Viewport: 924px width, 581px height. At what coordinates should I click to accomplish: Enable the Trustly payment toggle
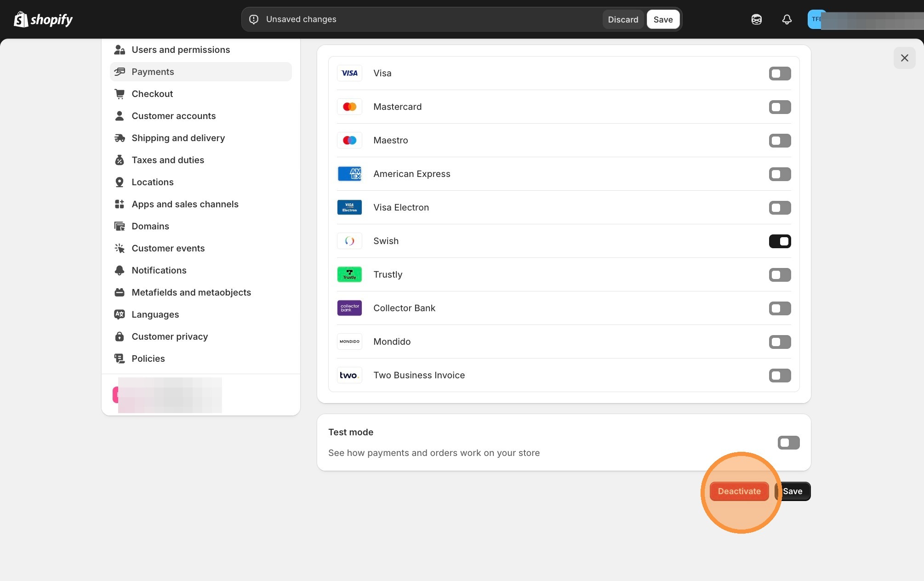click(x=780, y=275)
